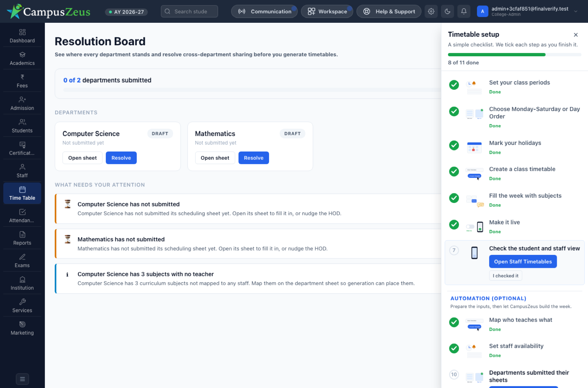
Task: Open the AY 2026-27 academic year selector
Action: [126, 12]
